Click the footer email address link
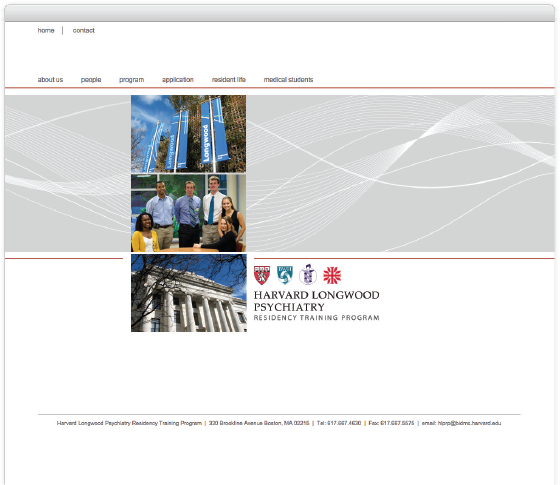The image size is (560, 485). pos(469,423)
